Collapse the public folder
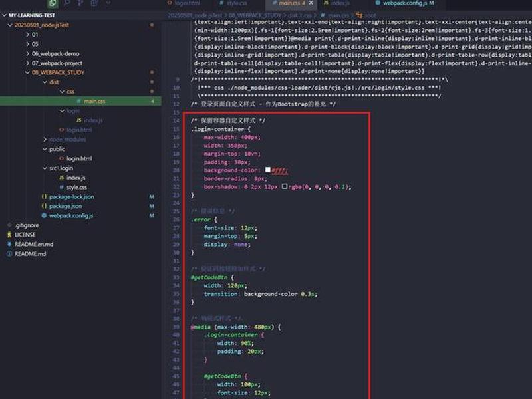 click(x=45, y=149)
